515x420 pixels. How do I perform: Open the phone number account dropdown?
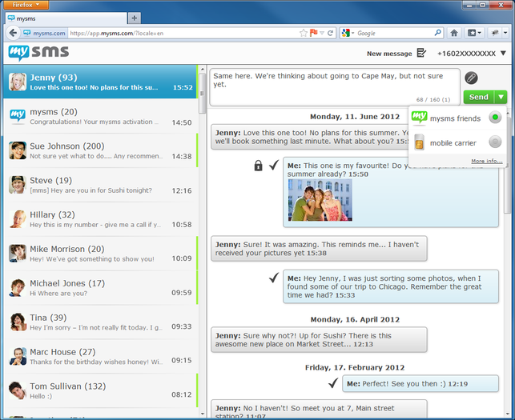click(x=503, y=54)
